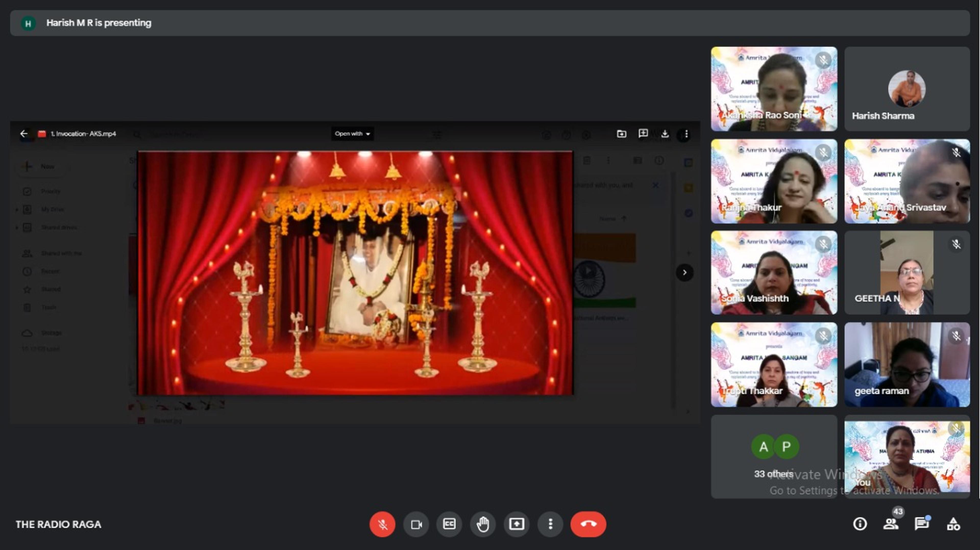Screen dimensions: 980x550
Task: Go to next file with the right arrow
Action: coord(684,273)
